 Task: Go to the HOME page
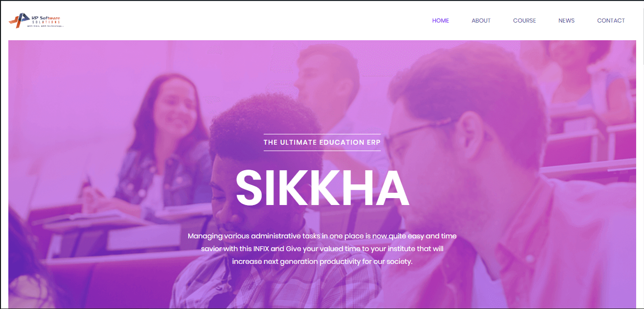441,21
